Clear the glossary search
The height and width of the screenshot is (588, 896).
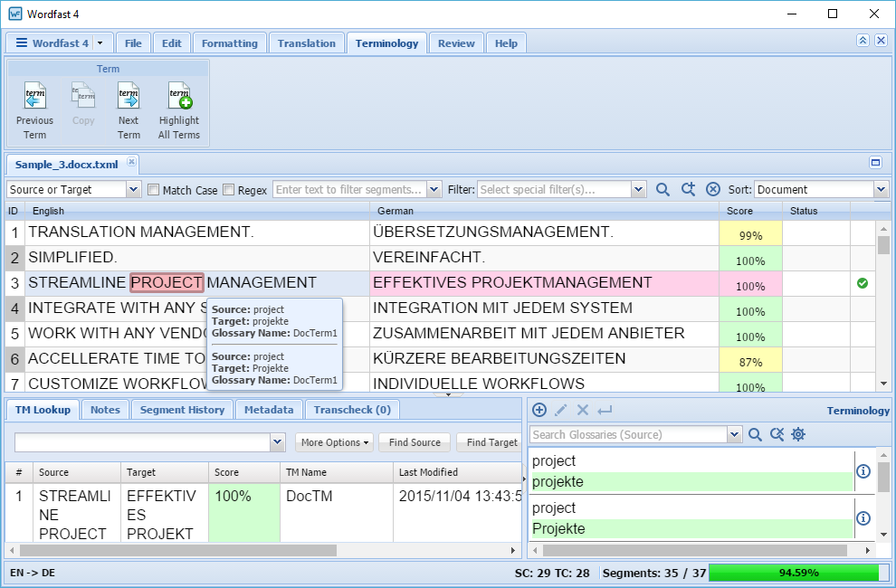(x=777, y=435)
